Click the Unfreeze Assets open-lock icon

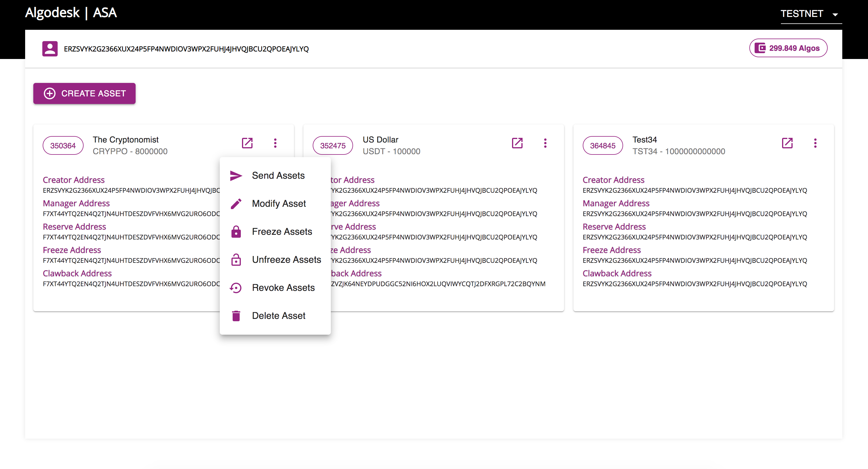pyautogui.click(x=236, y=259)
